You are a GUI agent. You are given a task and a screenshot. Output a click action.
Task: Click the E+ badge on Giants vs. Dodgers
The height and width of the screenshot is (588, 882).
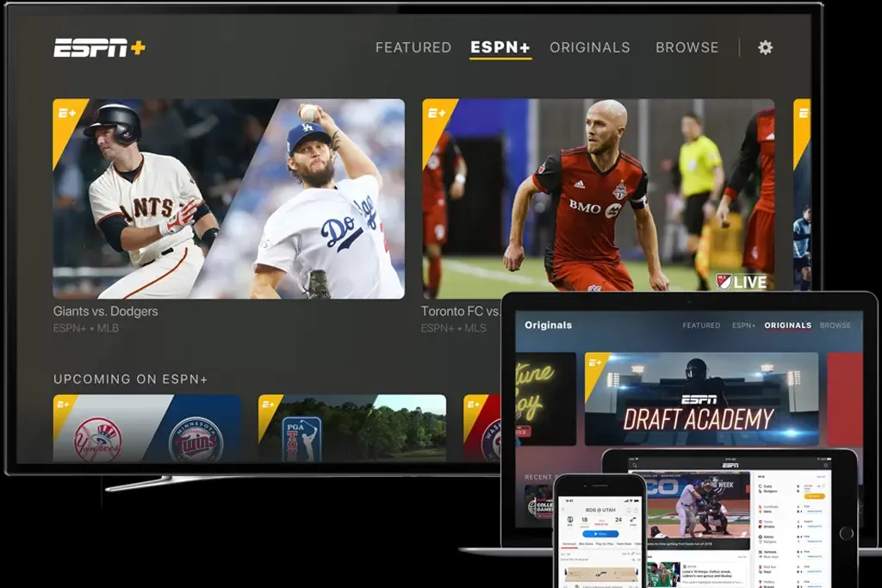point(65,114)
